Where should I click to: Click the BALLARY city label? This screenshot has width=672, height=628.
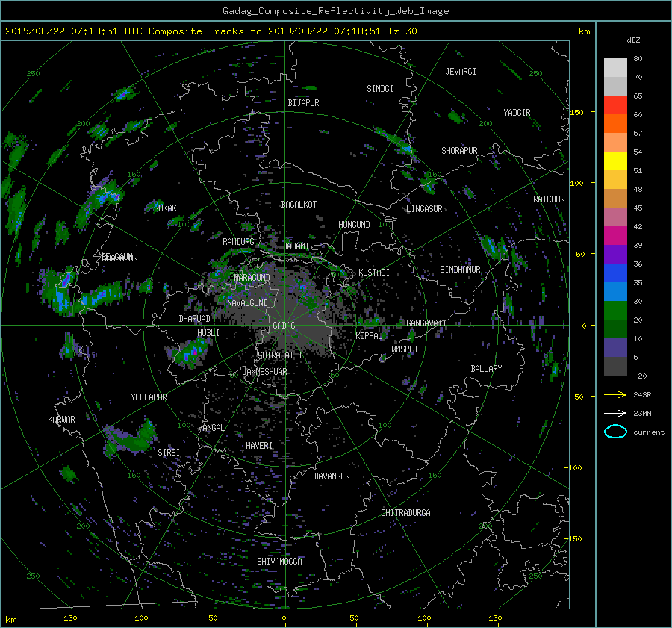click(x=486, y=369)
